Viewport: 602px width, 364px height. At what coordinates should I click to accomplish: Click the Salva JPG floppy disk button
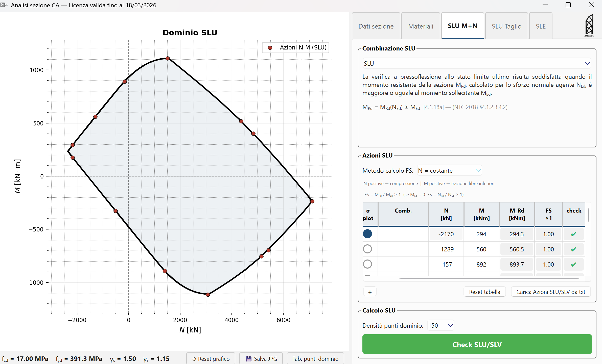[261, 358]
